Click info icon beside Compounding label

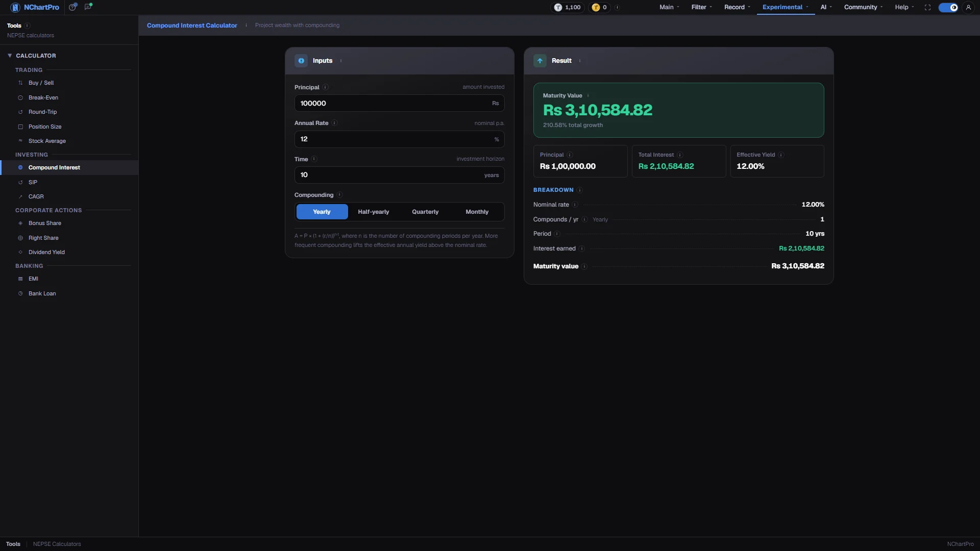[340, 195]
